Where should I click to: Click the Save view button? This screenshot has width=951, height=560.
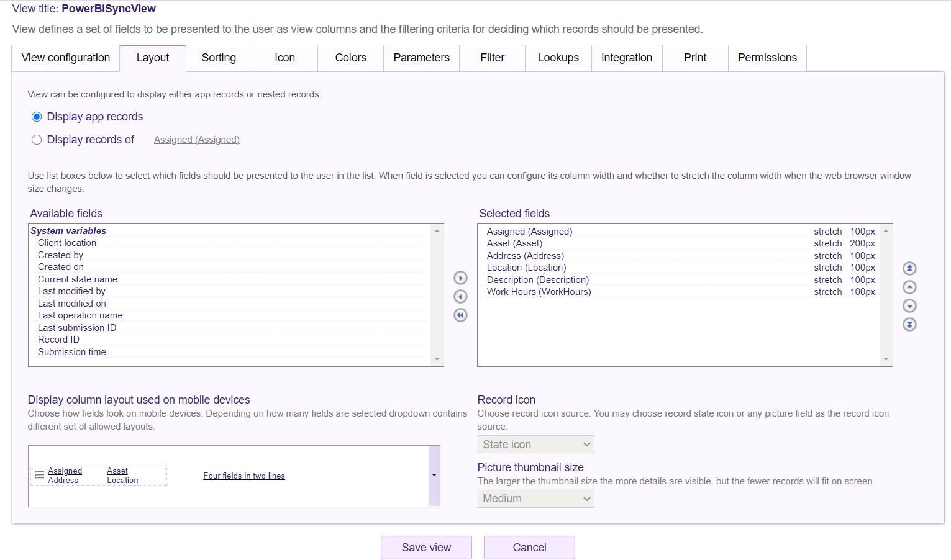[x=426, y=548]
